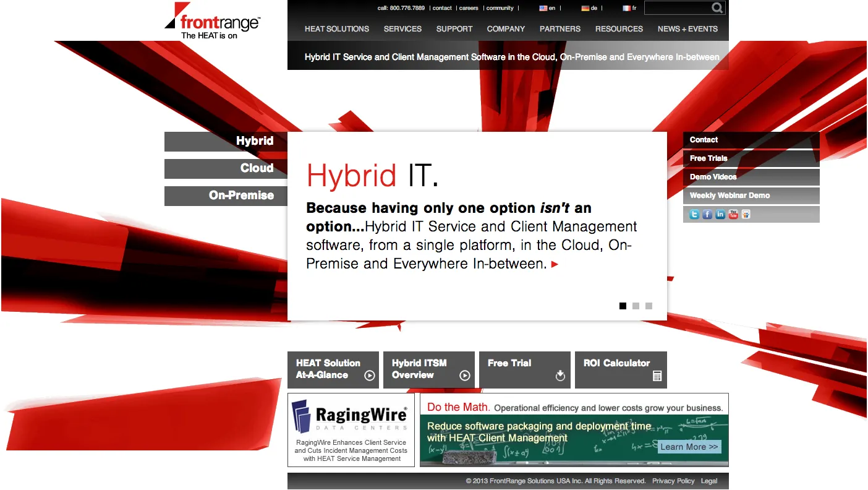
Task: Click the calculator icon on ROI Calculator
Action: pyautogui.click(x=657, y=376)
